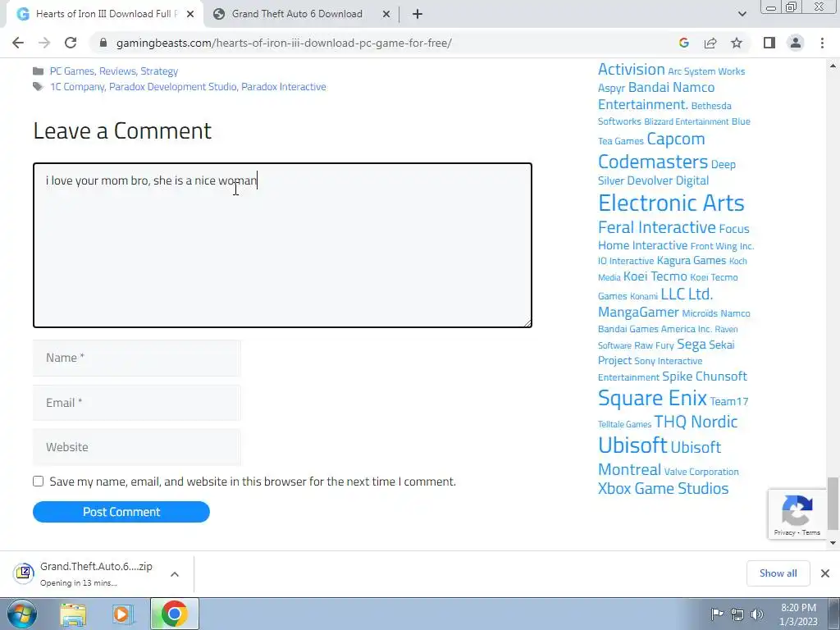The height and width of the screenshot is (630, 840).
Task: Open the Reviews category link
Action: coord(117,71)
